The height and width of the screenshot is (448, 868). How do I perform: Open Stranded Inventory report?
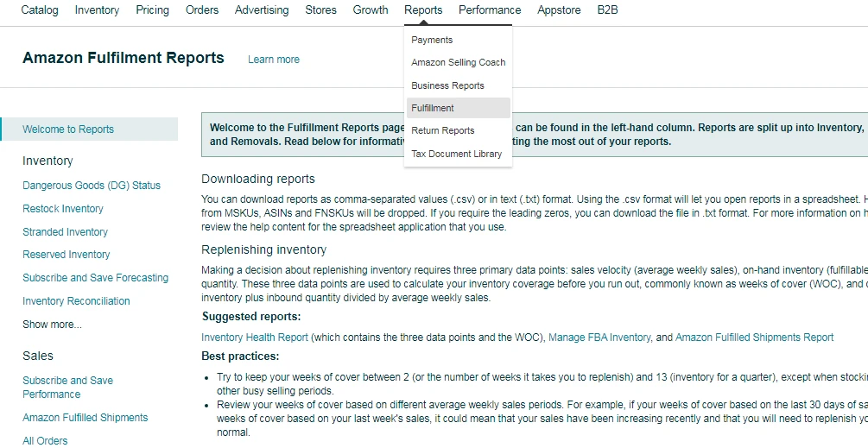pos(65,231)
